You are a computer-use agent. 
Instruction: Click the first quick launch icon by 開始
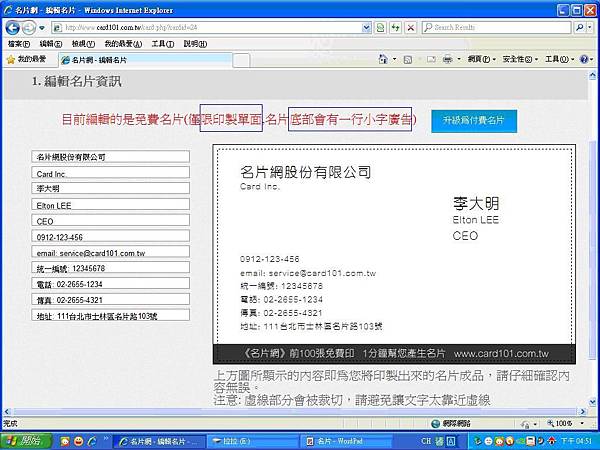pyautogui.click(x=65, y=441)
